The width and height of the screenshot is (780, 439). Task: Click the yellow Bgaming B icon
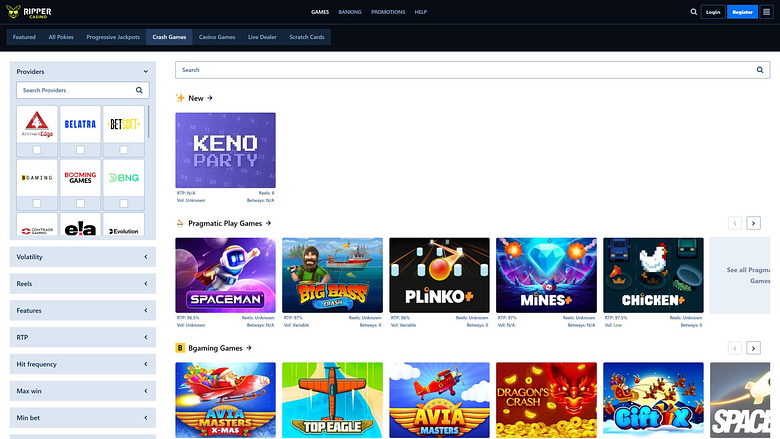[x=180, y=348]
